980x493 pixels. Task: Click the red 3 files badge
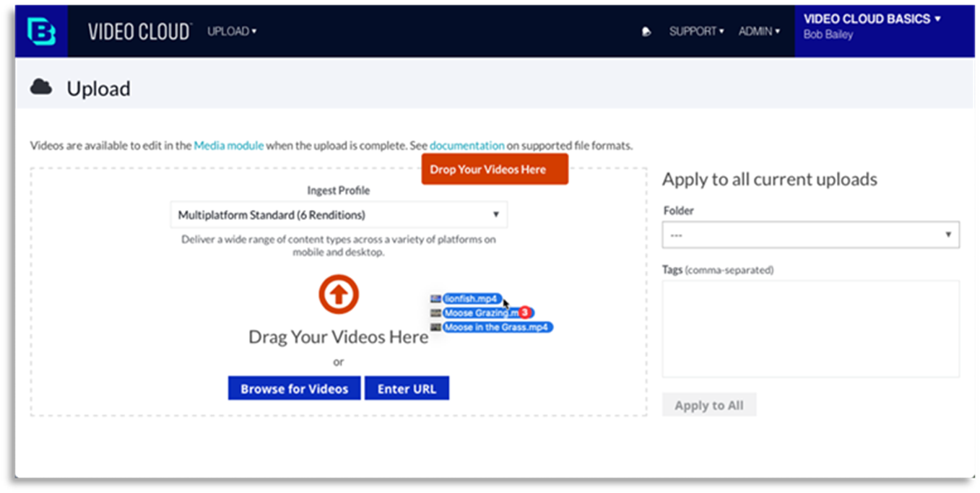[526, 313]
